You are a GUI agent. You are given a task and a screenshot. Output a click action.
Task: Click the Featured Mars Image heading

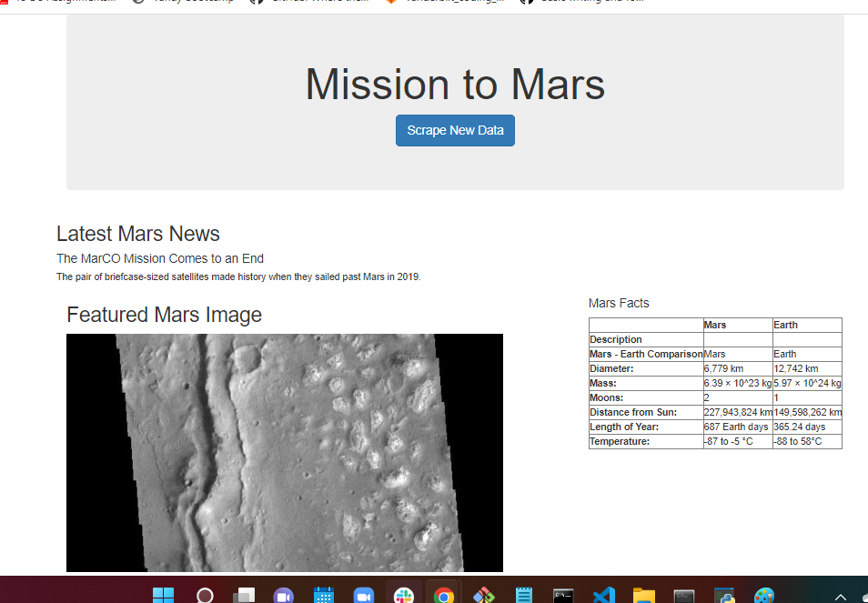[164, 315]
